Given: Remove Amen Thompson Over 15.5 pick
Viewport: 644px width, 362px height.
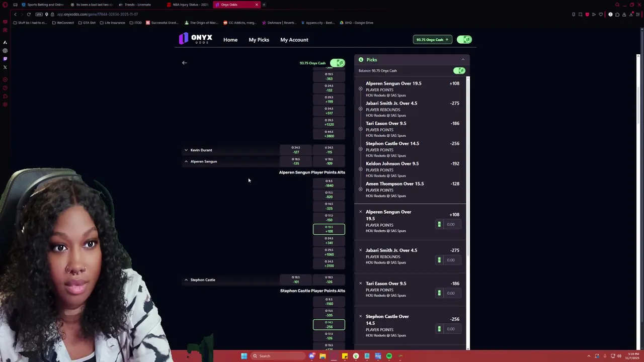Looking at the screenshot, I should point(360,190).
